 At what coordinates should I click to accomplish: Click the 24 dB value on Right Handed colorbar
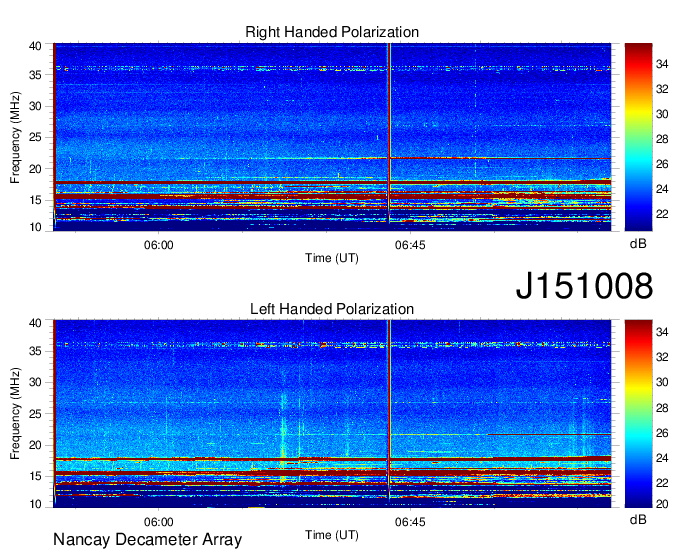662,189
